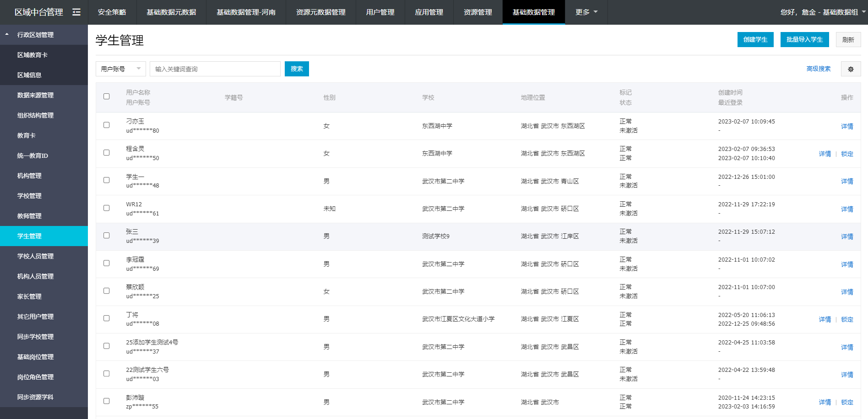This screenshot has width=868, height=419.
Task: Check the row for 25添加学生测试4号
Action: [107, 346]
